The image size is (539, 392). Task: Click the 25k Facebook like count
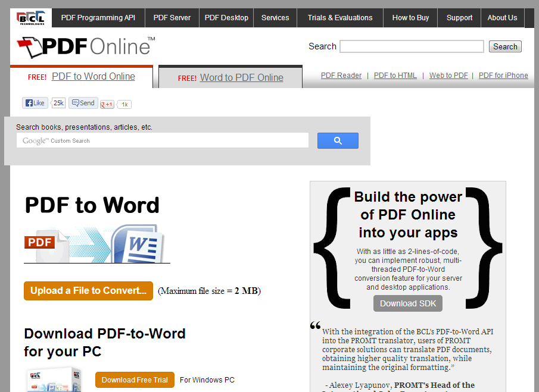point(58,103)
